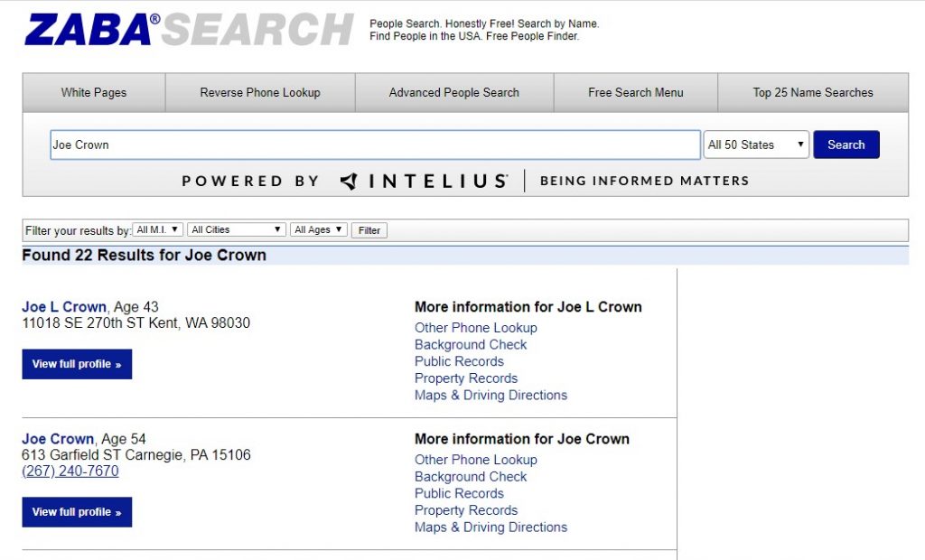Open the All M.I. filter dropdown
This screenshot has height=560, width=925.
click(160, 229)
